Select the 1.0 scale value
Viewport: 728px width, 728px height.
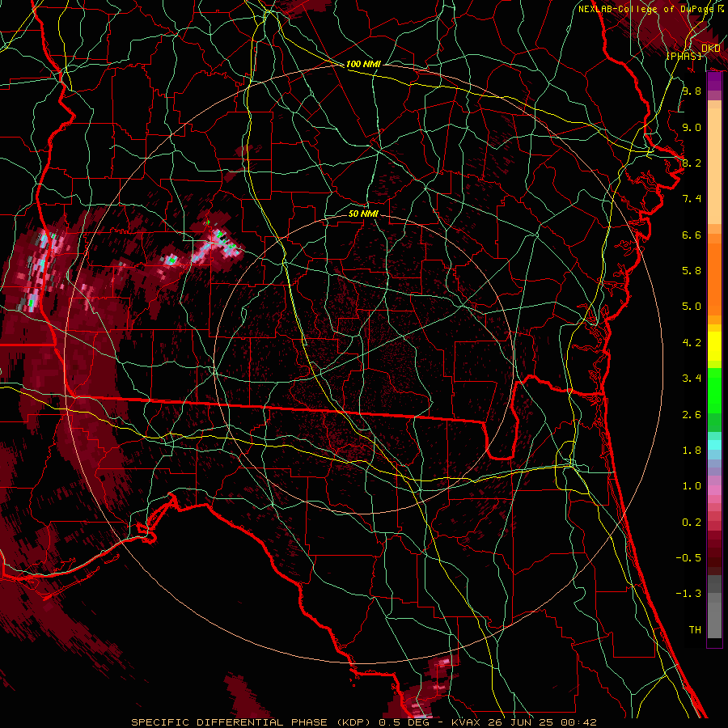click(x=692, y=486)
